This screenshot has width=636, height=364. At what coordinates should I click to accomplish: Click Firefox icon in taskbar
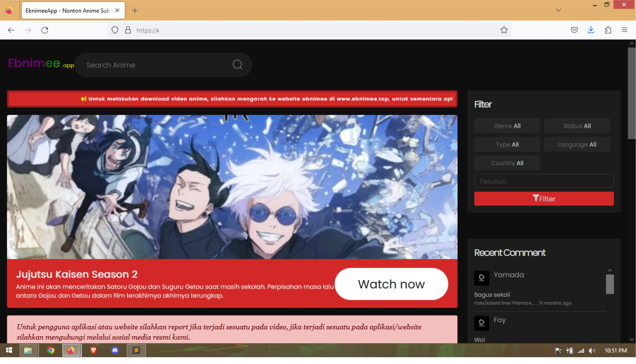coord(71,351)
